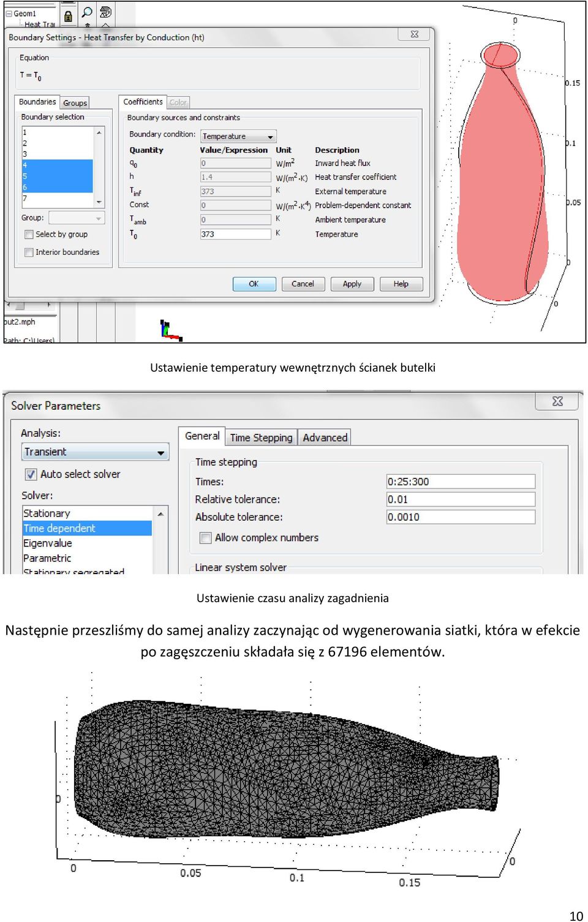Switch to the Groups tab
The image size is (588, 922).
[x=75, y=103]
